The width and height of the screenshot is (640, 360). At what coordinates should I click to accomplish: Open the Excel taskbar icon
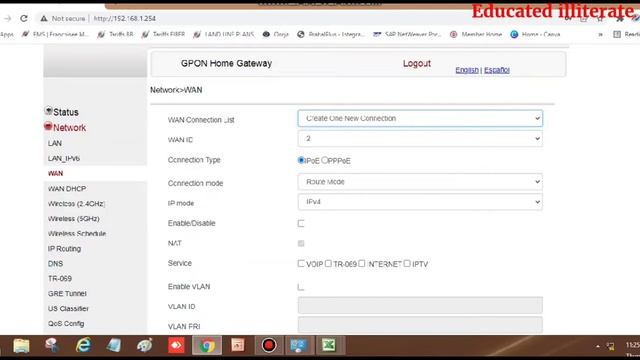tap(329, 345)
